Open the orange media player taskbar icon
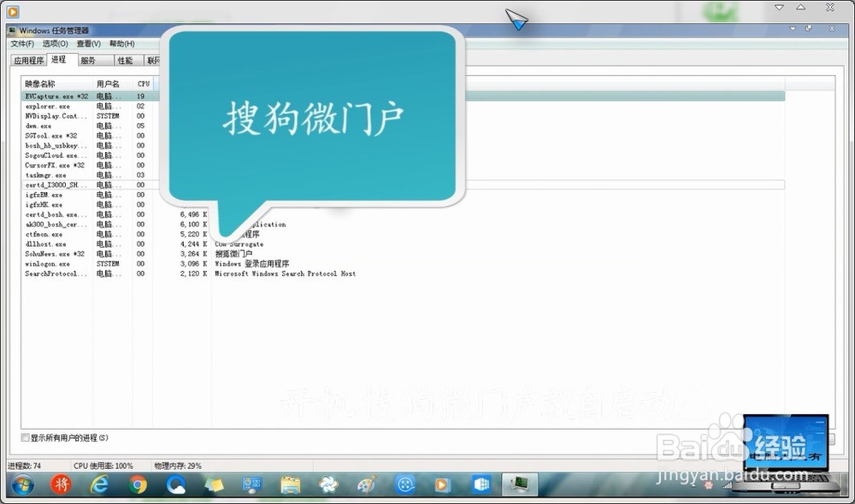The image size is (855, 504). point(442,484)
